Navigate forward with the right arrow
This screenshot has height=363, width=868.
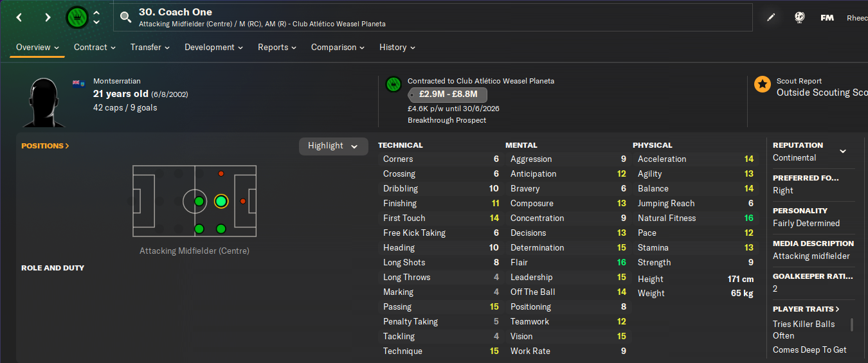coord(48,17)
